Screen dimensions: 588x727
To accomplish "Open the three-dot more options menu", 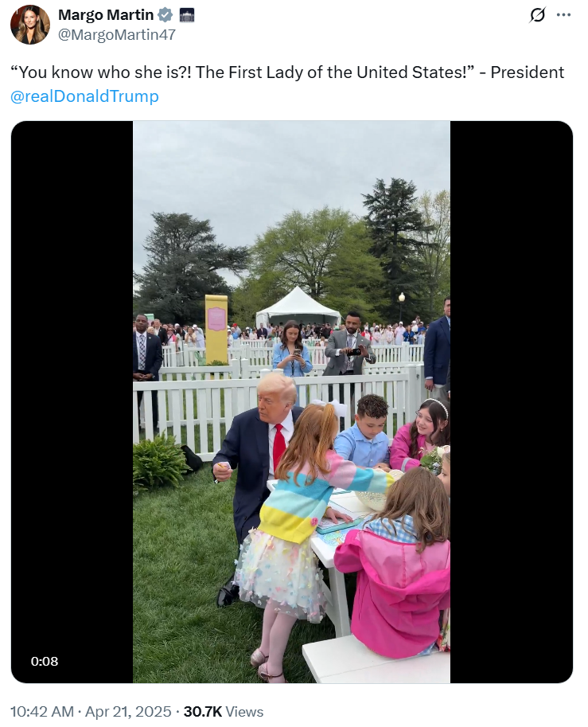I will tap(563, 15).
